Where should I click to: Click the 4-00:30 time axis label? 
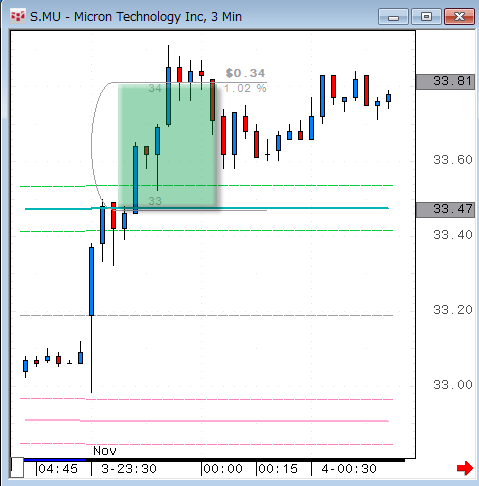coord(349,469)
